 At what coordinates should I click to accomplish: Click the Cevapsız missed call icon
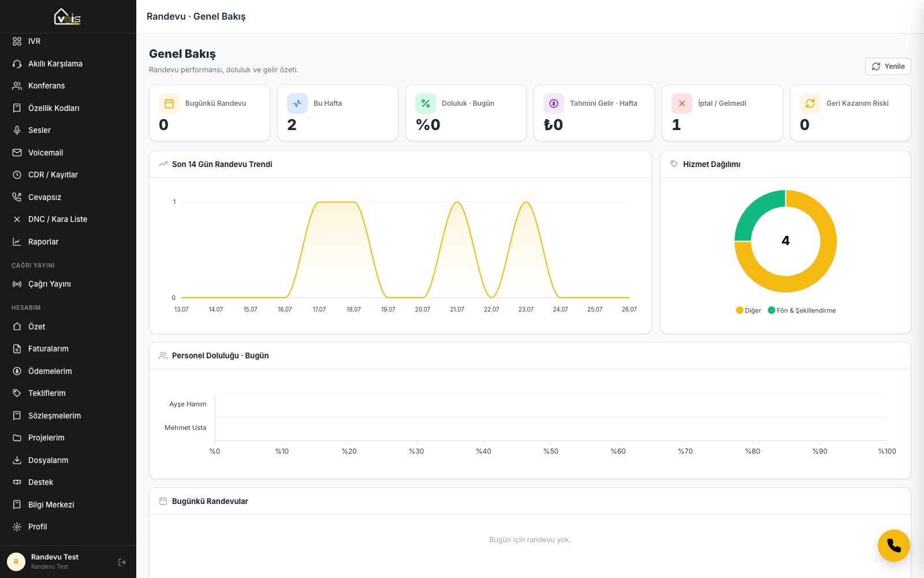click(x=17, y=197)
